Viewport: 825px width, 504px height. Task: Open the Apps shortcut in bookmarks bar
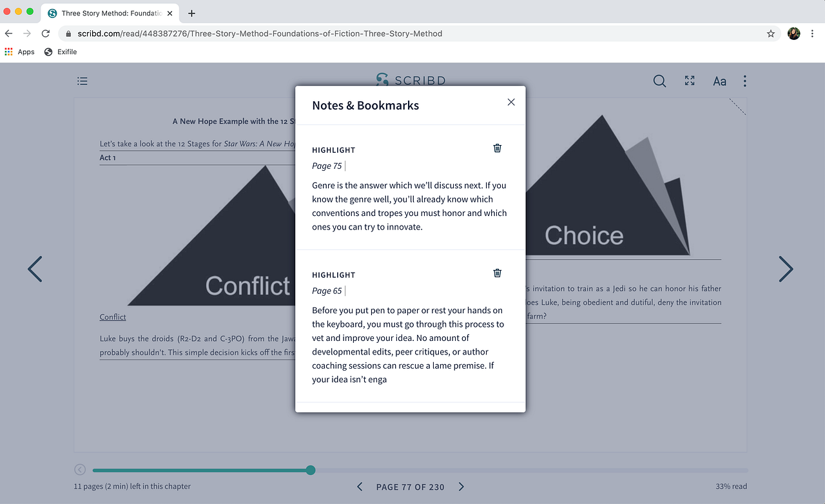19,52
